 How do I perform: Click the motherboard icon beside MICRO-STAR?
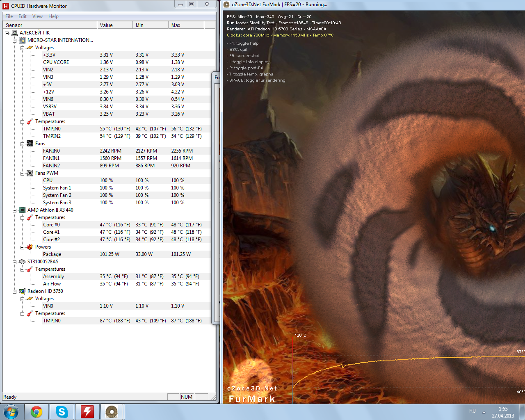tap(22, 40)
